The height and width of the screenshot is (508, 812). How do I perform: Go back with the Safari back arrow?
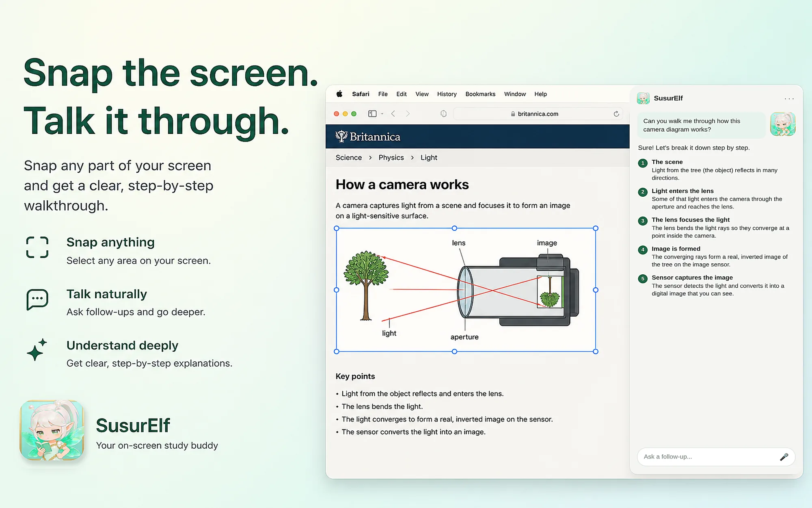tap(393, 114)
